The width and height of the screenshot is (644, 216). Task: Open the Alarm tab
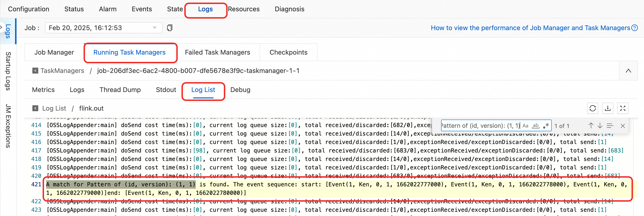pos(108,9)
